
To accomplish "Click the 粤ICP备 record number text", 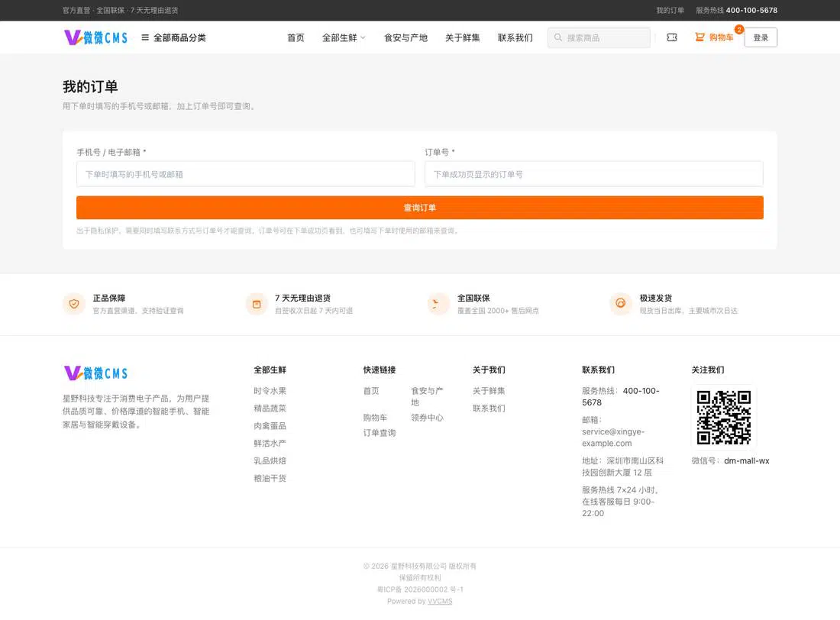I will pos(420,589).
